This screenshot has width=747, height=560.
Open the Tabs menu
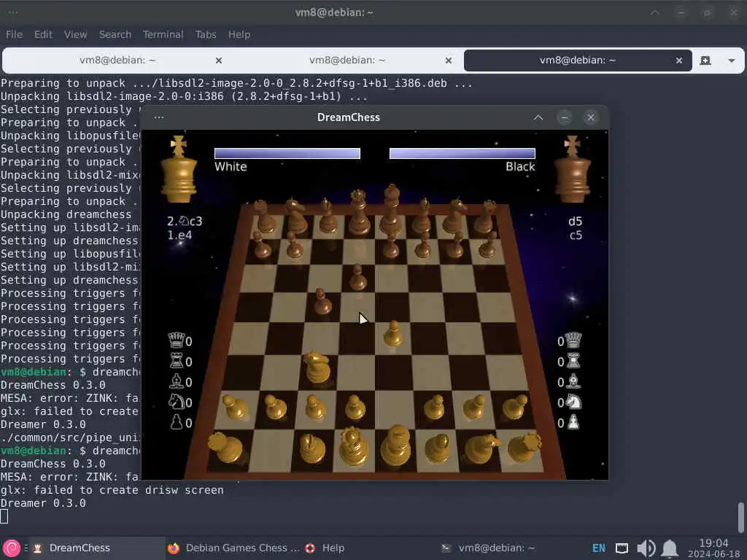coord(205,34)
